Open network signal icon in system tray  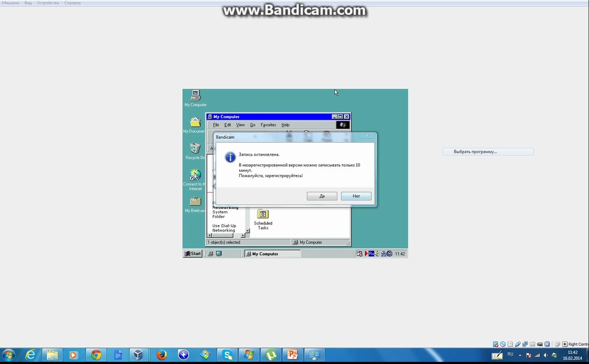[x=537, y=355]
